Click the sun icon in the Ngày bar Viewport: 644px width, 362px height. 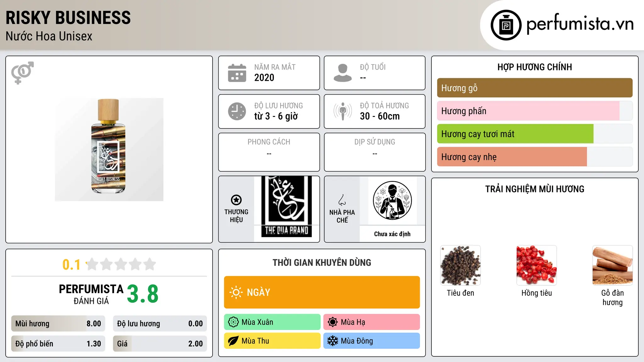236,292
